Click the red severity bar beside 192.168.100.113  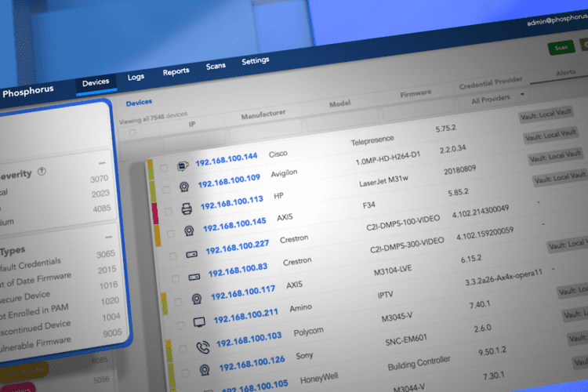pos(154,212)
